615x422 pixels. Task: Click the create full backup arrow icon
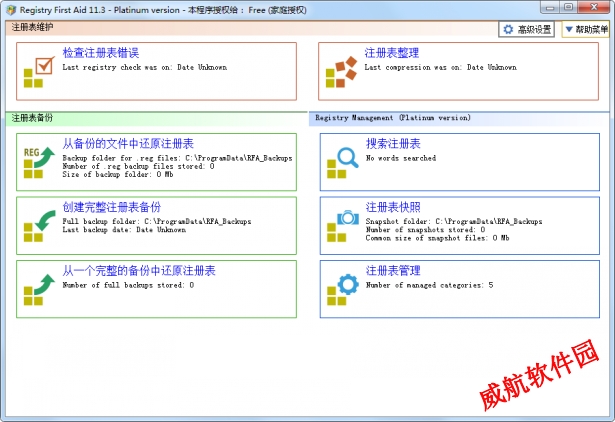[39, 226]
